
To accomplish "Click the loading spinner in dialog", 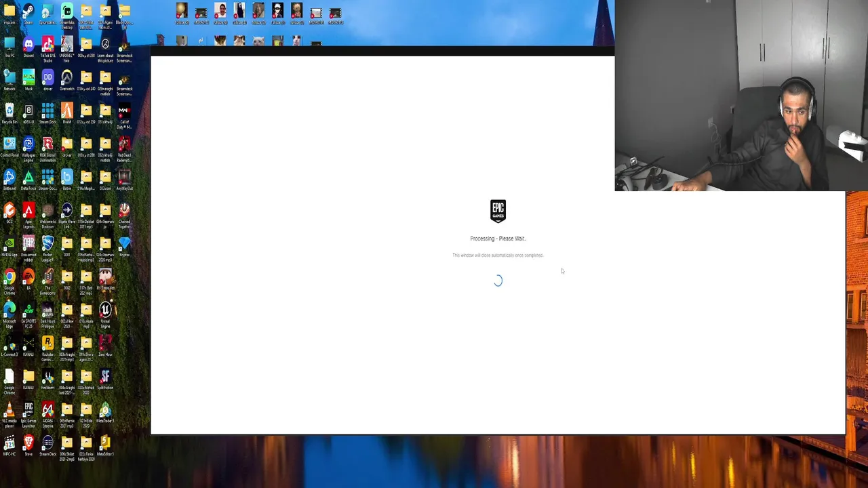I will (498, 281).
